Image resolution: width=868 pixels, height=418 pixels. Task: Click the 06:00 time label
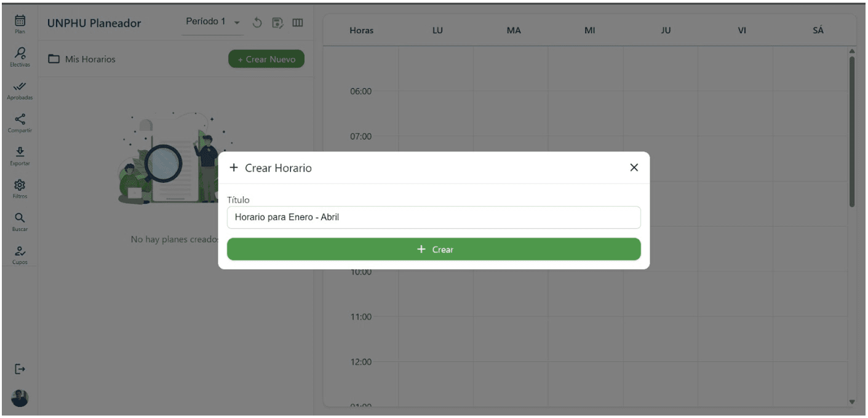pos(361,91)
